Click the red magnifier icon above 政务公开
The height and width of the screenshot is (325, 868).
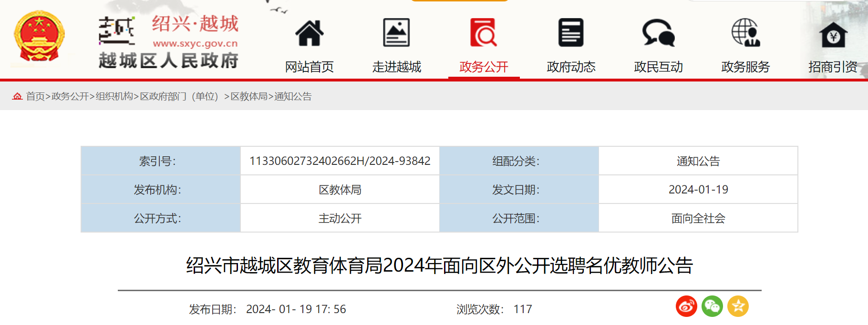(x=484, y=32)
